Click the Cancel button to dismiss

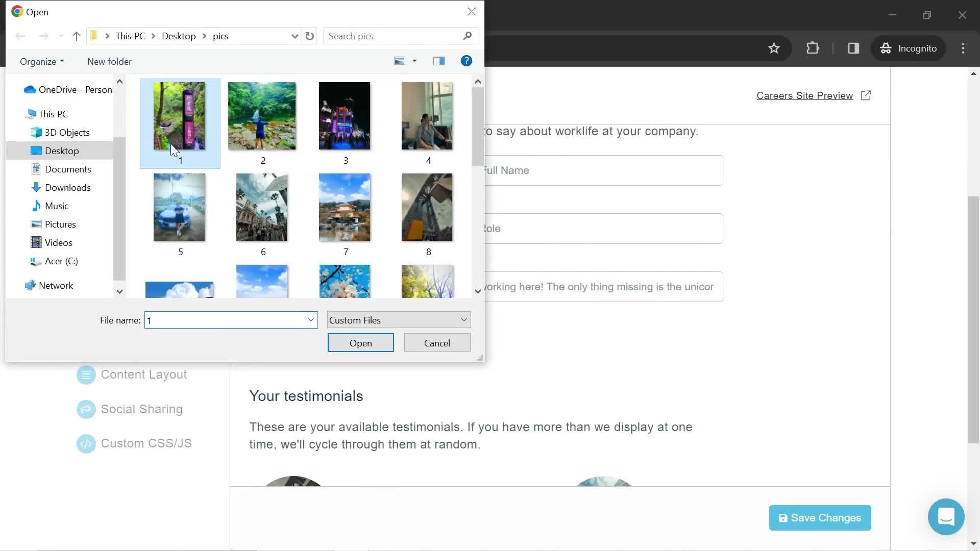click(x=437, y=342)
